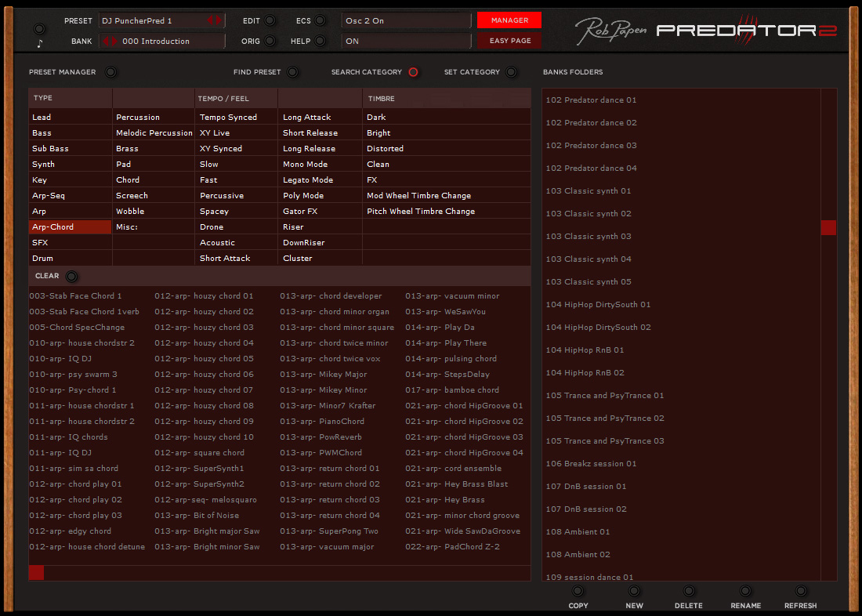
Task: Clear all category filters
Action: (70, 276)
